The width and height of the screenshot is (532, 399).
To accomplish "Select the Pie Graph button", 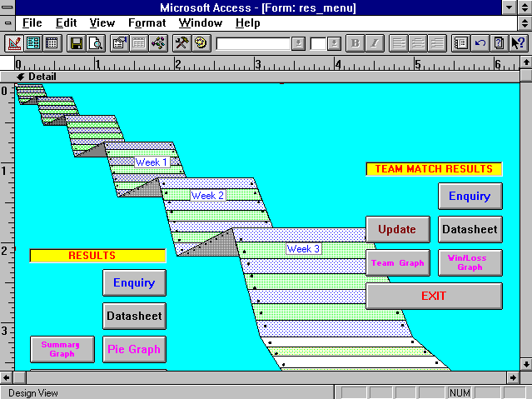I will (133, 349).
